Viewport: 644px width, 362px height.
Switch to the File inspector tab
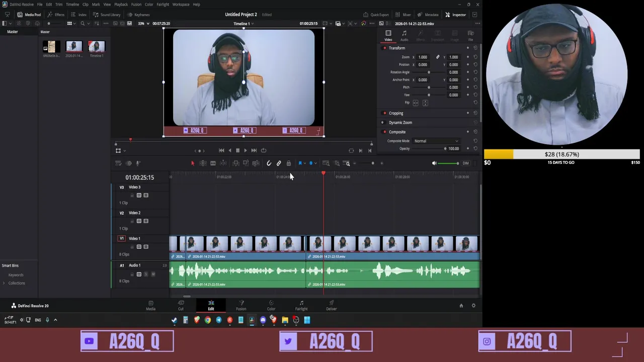(470, 35)
